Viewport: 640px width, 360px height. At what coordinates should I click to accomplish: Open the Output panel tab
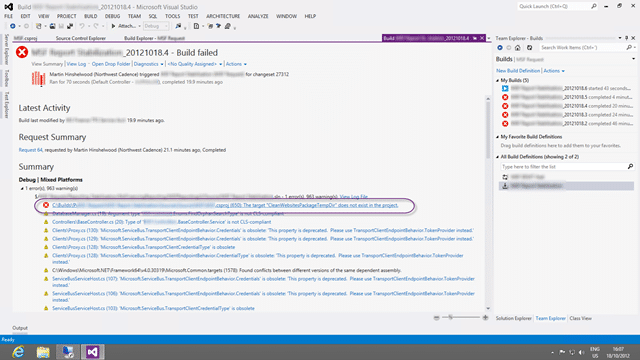pyautogui.click(x=20, y=328)
